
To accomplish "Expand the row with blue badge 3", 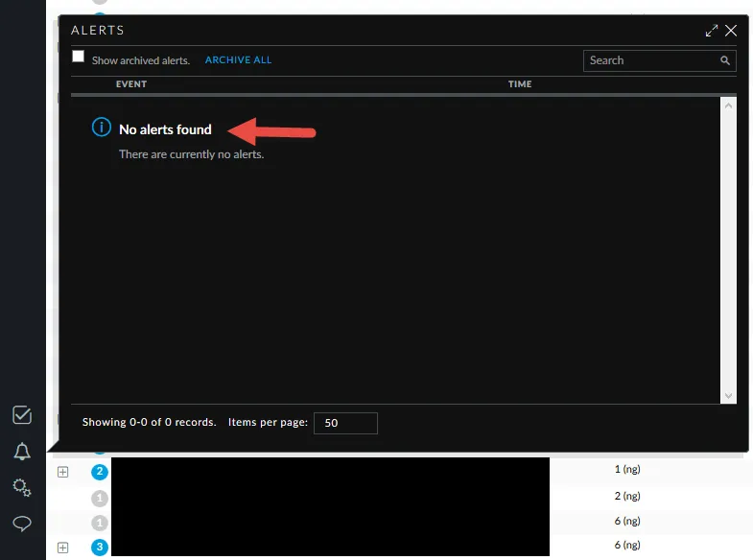I will [63, 548].
